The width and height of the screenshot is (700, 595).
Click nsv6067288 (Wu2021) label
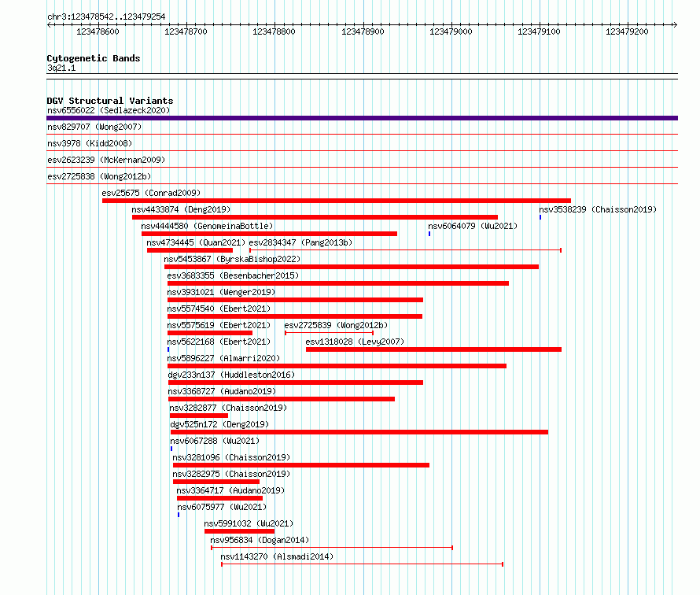tap(215, 441)
